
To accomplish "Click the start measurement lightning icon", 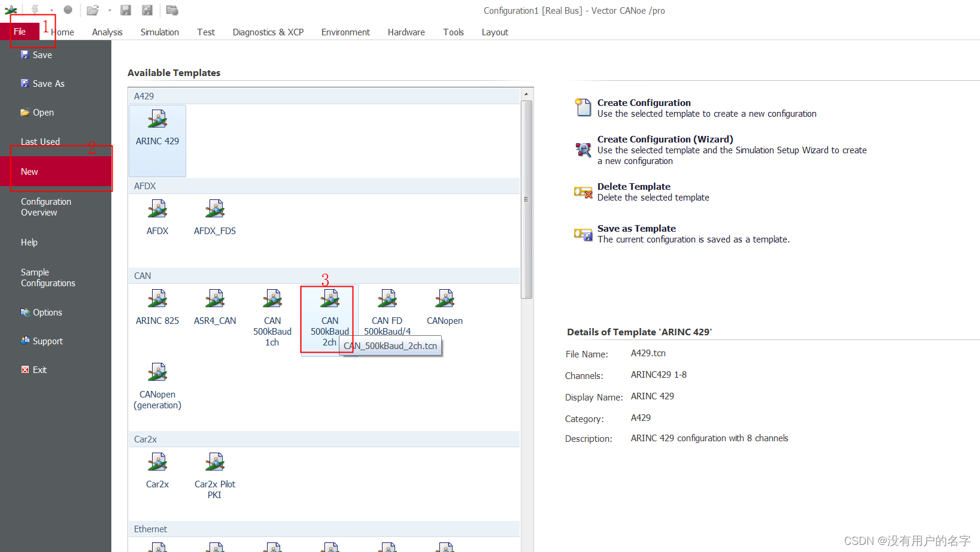I will point(35,10).
